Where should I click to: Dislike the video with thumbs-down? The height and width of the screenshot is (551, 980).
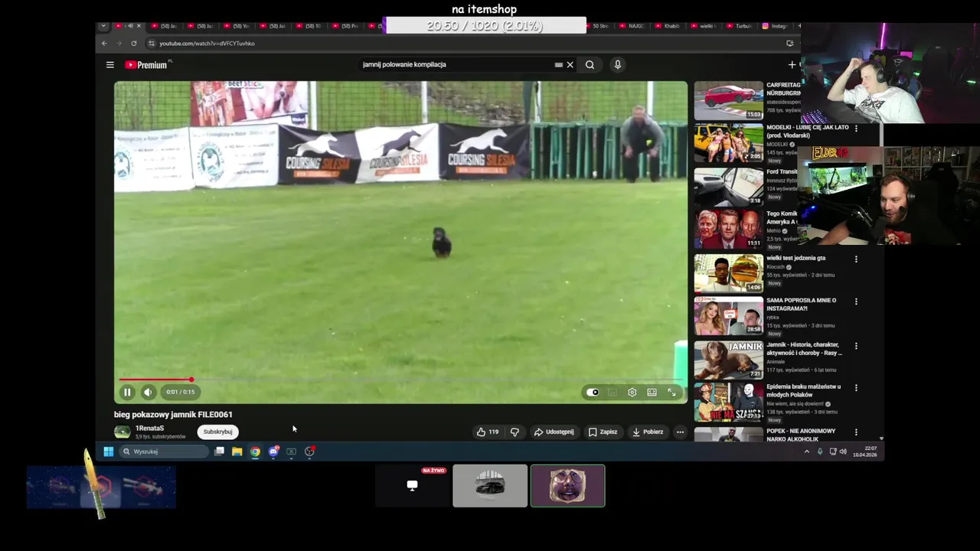(x=514, y=432)
